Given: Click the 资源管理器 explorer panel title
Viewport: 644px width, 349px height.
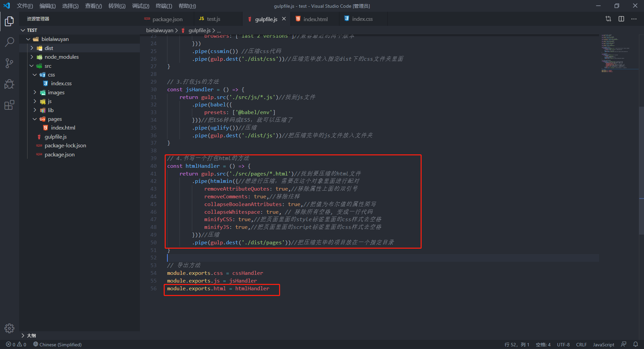Looking at the screenshot, I should (38, 19).
